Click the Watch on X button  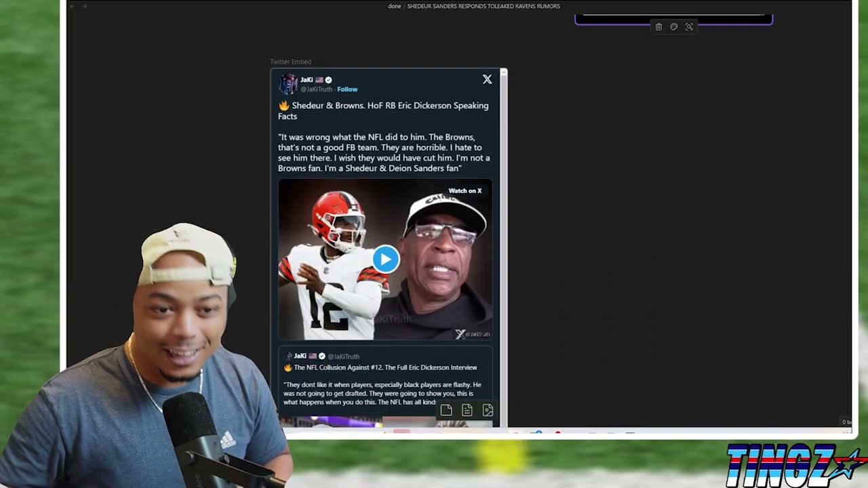pos(465,190)
